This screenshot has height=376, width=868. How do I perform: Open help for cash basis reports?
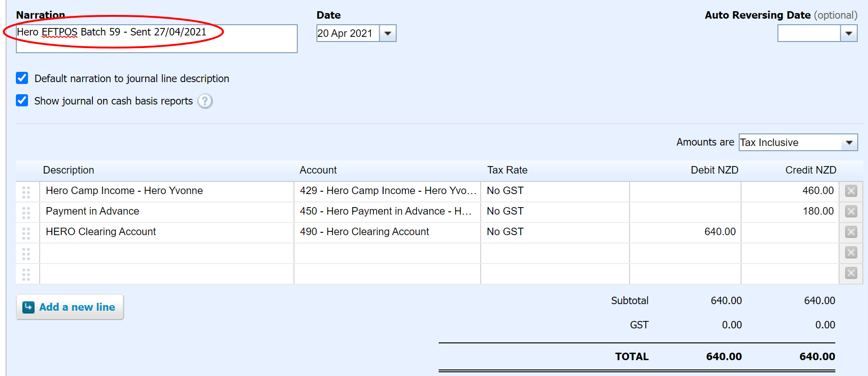pyautogui.click(x=205, y=101)
